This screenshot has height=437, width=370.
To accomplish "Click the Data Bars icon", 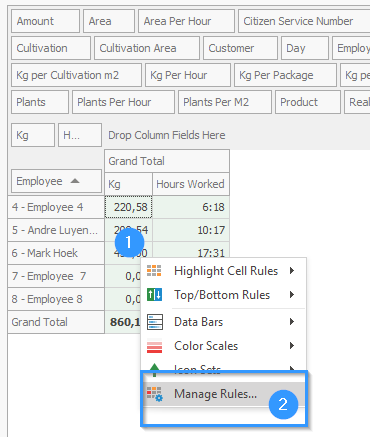I will click(x=155, y=322).
